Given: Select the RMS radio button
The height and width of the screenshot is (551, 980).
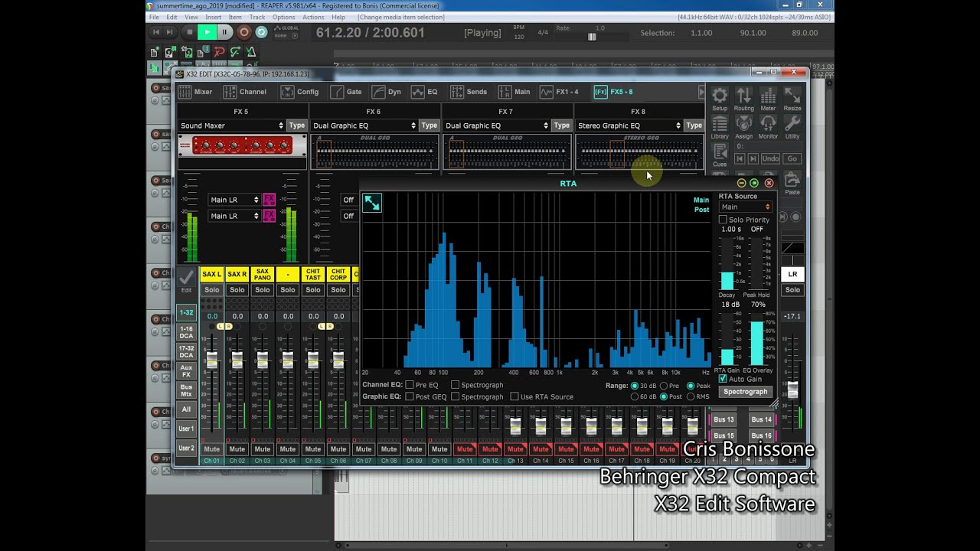Looking at the screenshot, I should pos(691,396).
